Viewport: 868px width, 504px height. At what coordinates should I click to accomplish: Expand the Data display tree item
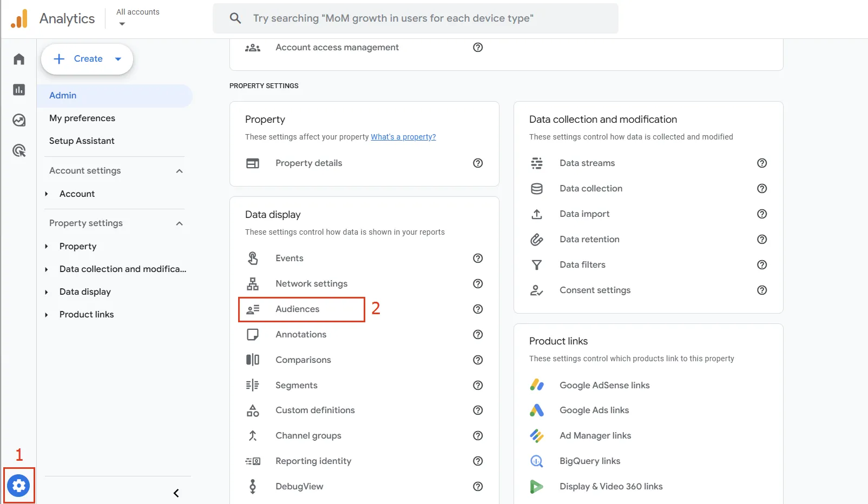point(47,292)
